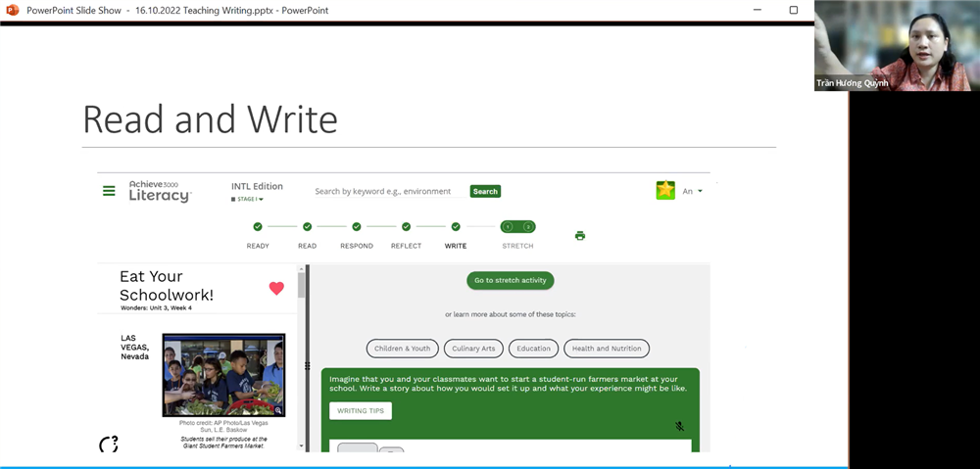Click the search by keyword field
Screen dimensions: 980x469
pyautogui.click(x=389, y=192)
